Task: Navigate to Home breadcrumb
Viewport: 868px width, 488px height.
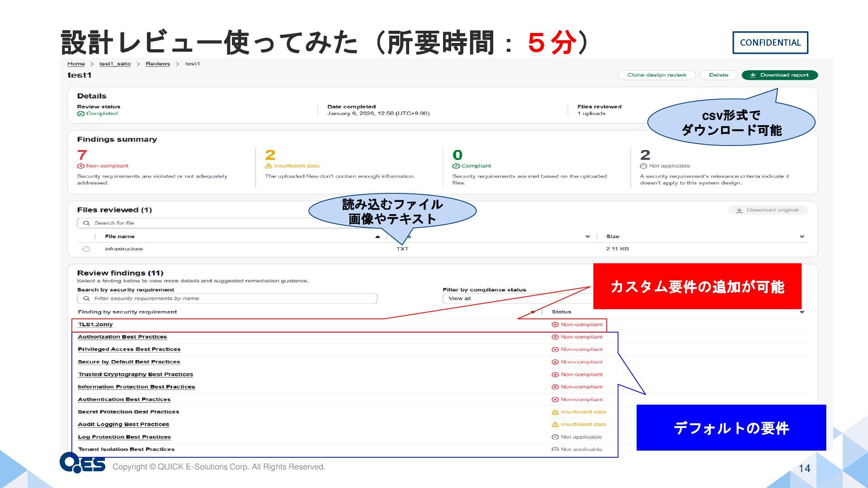Action: pos(76,64)
